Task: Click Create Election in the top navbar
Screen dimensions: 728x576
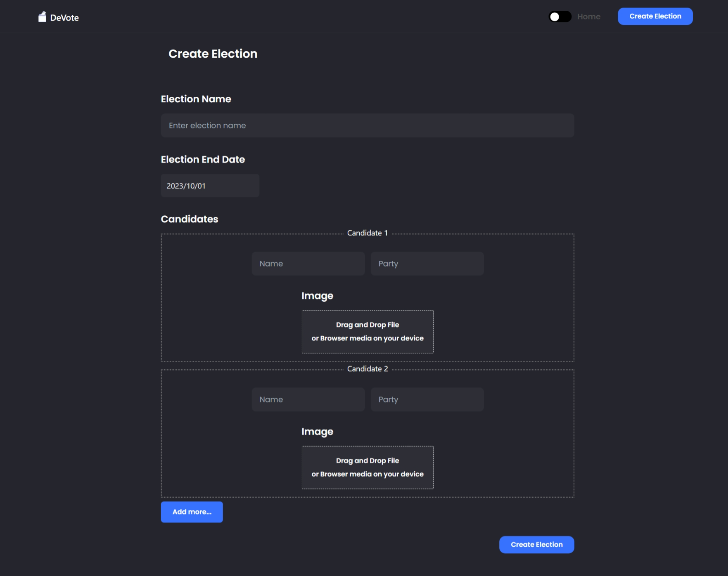Action: pyautogui.click(x=655, y=16)
